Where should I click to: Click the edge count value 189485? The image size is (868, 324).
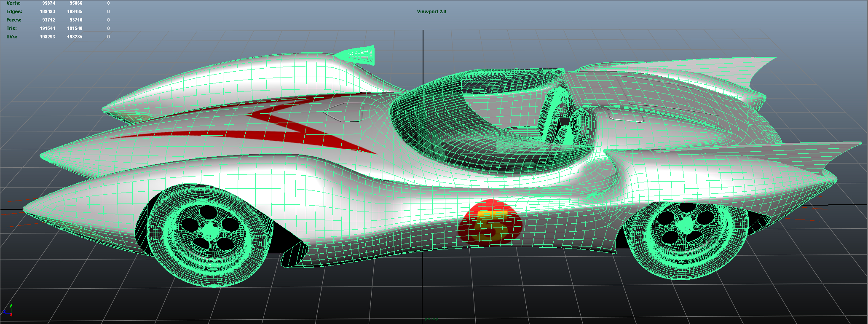point(75,11)
